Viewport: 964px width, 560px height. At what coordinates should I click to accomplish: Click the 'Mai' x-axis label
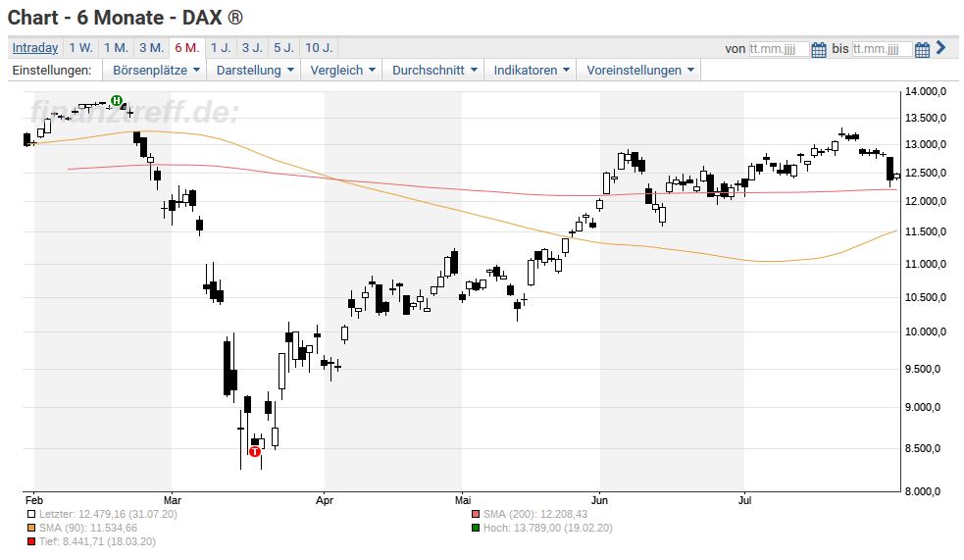point(462,500)
